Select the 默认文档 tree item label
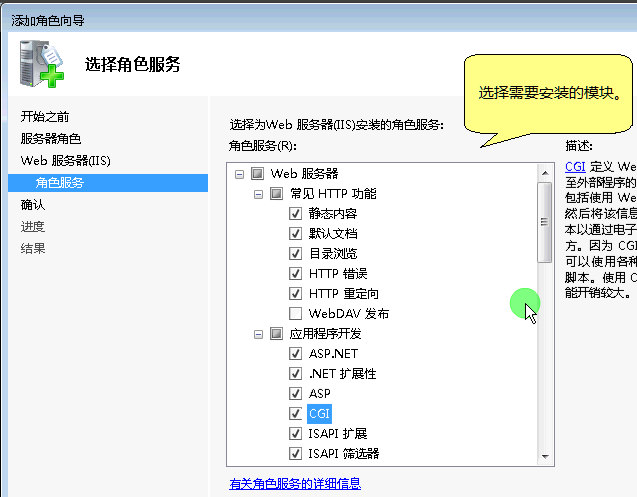Screen dimensions: 637x497 click(333, 233)
